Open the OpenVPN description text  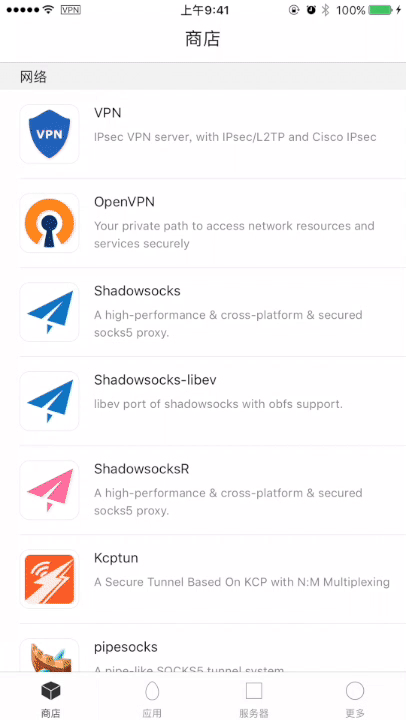click(x=234, y=235)
